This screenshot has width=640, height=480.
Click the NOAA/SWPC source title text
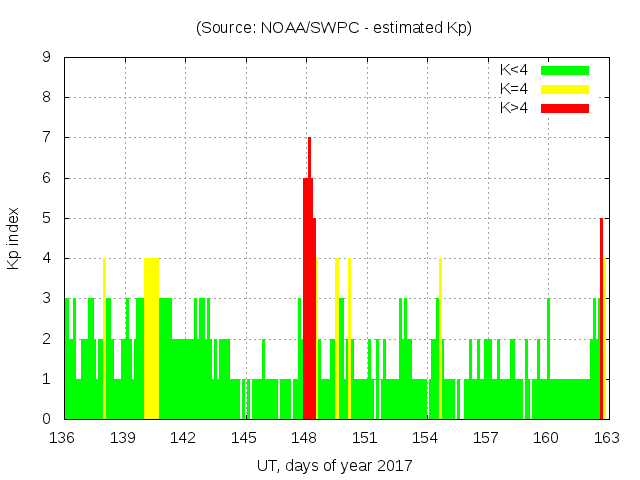(333, 28)
